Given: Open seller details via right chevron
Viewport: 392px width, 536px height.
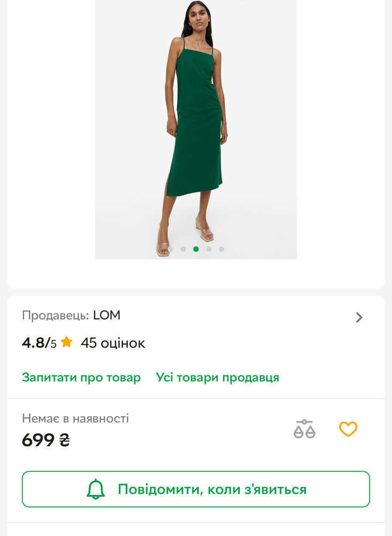Looking at the screenshot, I should click(359, 317).
